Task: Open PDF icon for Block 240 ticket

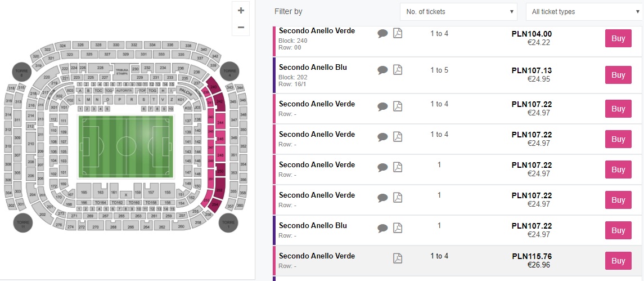Action: [x=398, y=34]
